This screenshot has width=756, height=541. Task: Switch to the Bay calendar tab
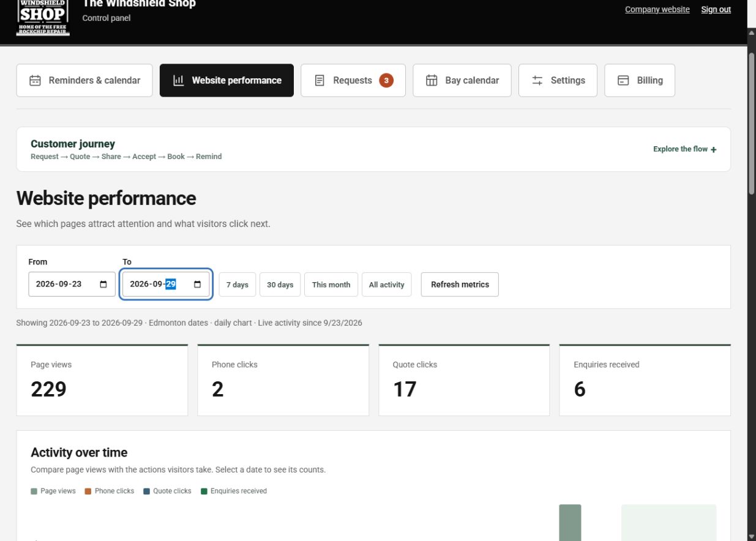pyautogui.click(x=462, y=80)
